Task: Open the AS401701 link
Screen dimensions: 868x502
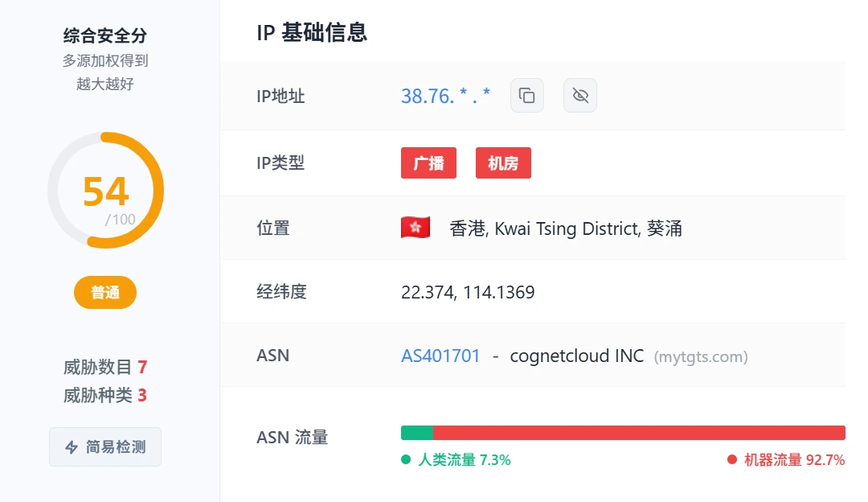Action: [440, 356]
